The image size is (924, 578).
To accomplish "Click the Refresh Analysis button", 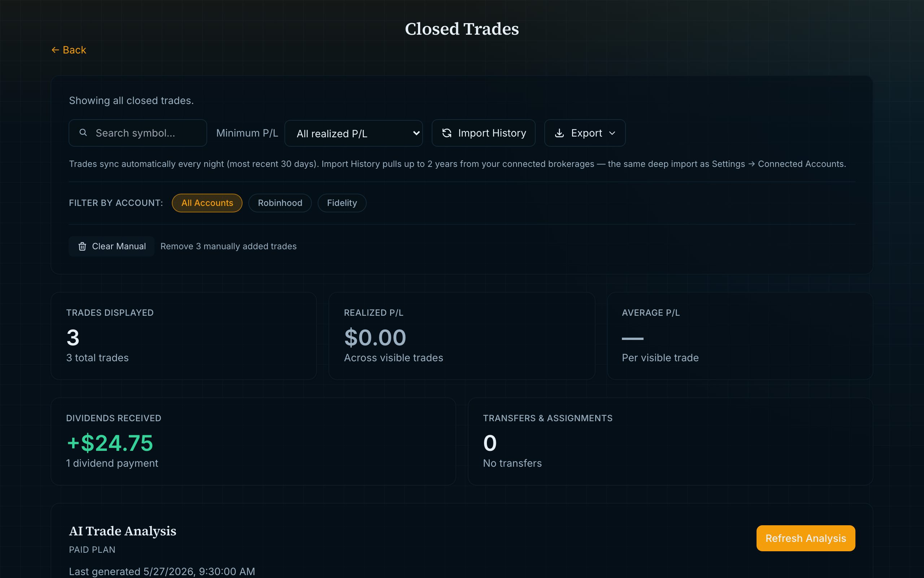I will point(806,538).
